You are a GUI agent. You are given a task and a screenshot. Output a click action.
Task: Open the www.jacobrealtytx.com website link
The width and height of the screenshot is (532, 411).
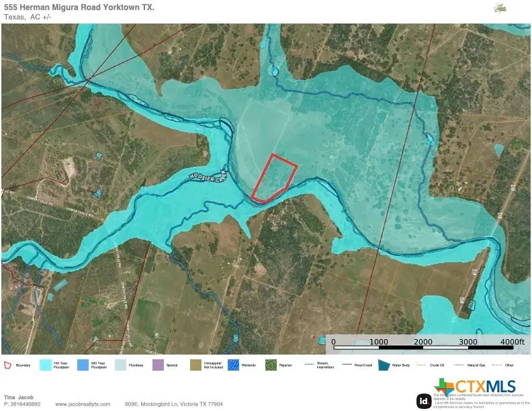pyautogui.click(x=83, y=404)
